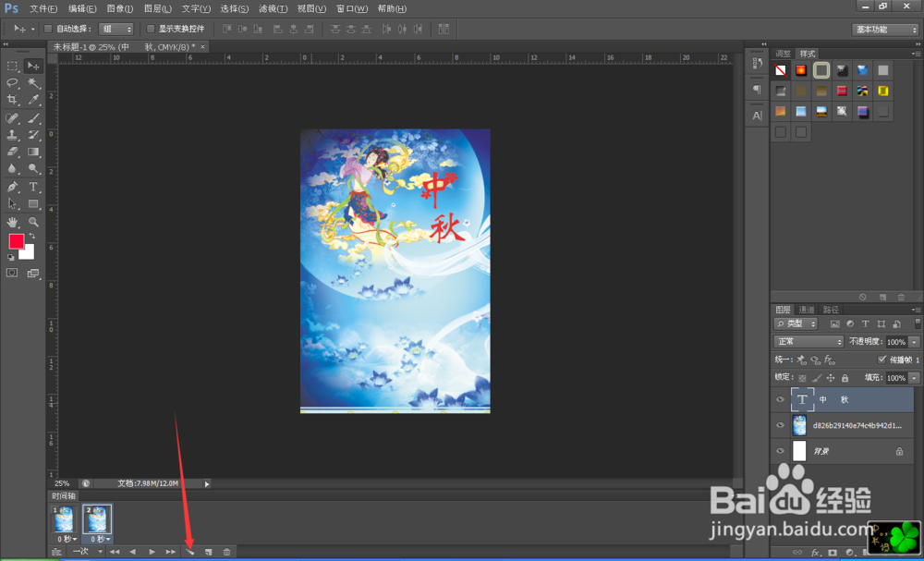Click the tween animation frames button
This screenshot has height=561, width=924.
189,552
